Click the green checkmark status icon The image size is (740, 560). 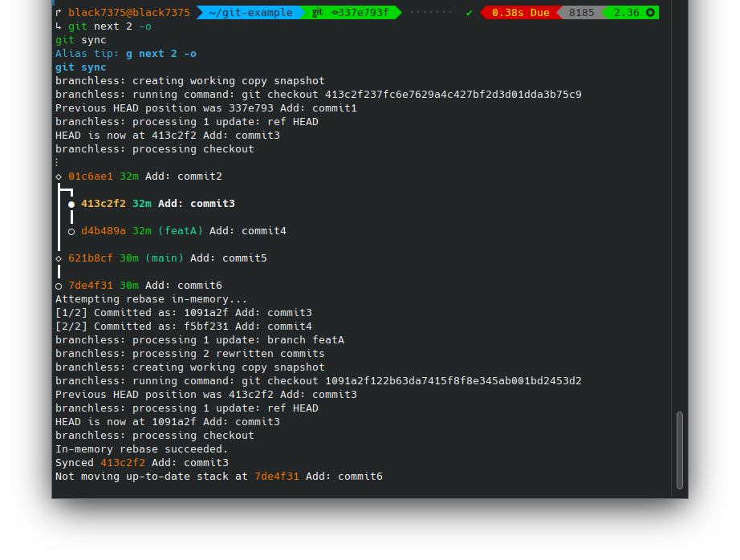pyautogui.click(x=469, y=13)
